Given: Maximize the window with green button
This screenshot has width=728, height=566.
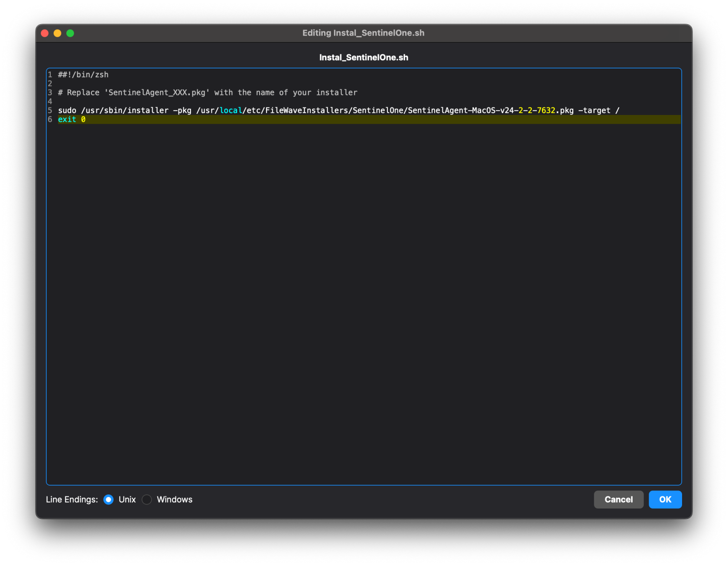Looking at the screenshot, I should click(70, 33).
